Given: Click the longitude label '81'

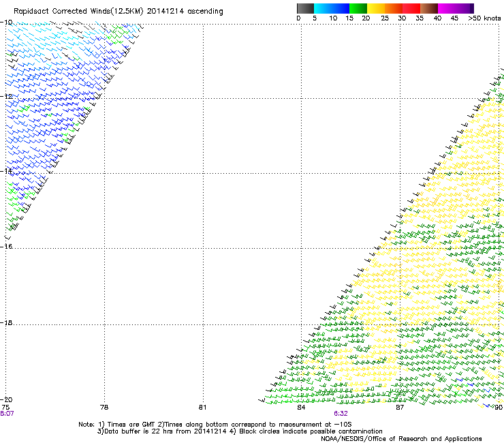Looking at the screenshot, I should (202, 408).
